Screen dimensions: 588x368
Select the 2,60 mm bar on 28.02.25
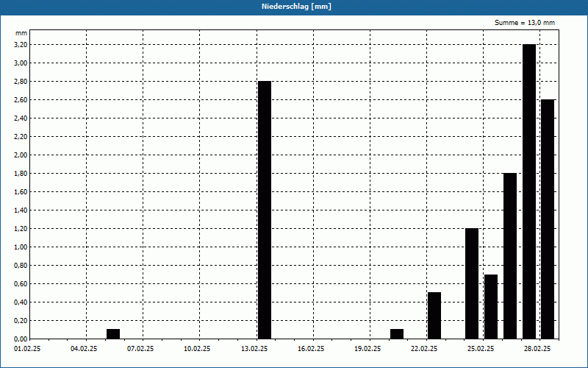tap(548, 219)
